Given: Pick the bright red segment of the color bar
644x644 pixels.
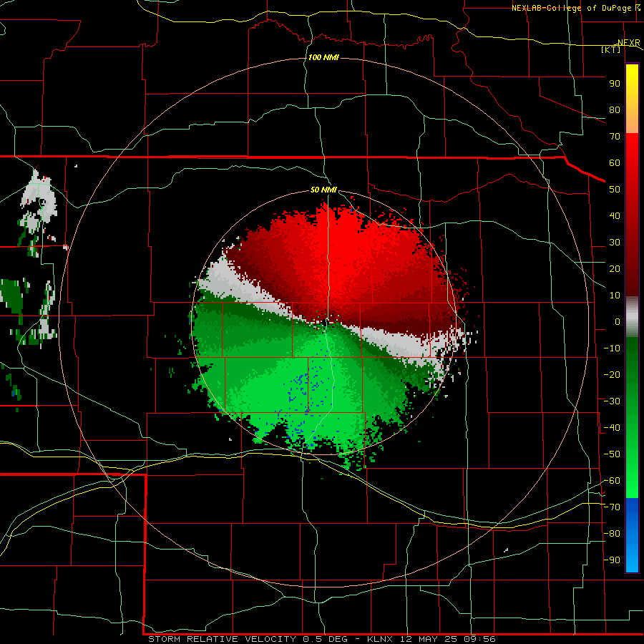Looking at the screenshot, I should (x=632, y=160).
